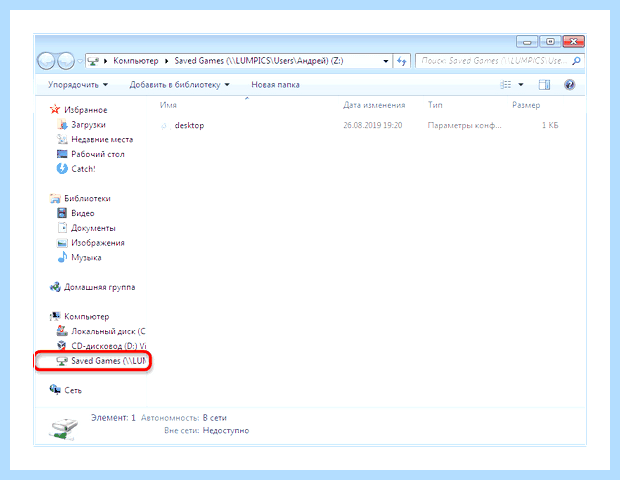Refresh the folder view

pos(402,61)
